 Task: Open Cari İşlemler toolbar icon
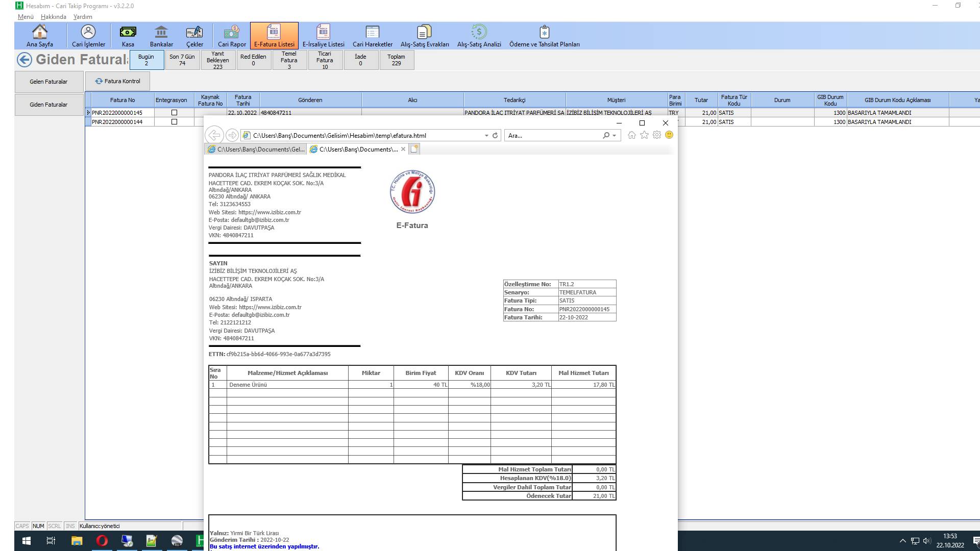point(88,36)
